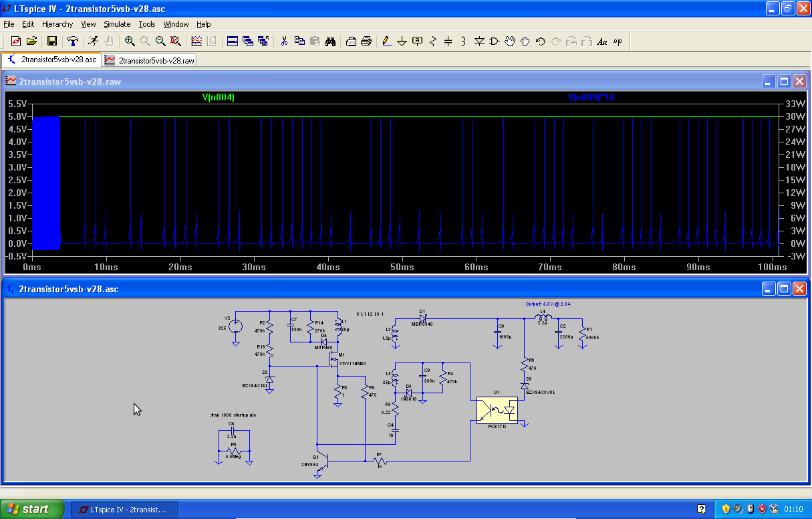The height and width of the screenshot is (519, 812).
Task: Open the SPICE directive .op tool
Action: pos(617,41)
